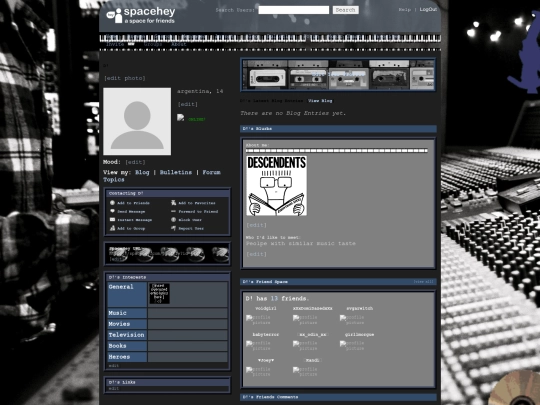Viewport: 540px width, 405px height.
Task: Click edit in the SpaceHey URL box
Action: pos(116,259)
